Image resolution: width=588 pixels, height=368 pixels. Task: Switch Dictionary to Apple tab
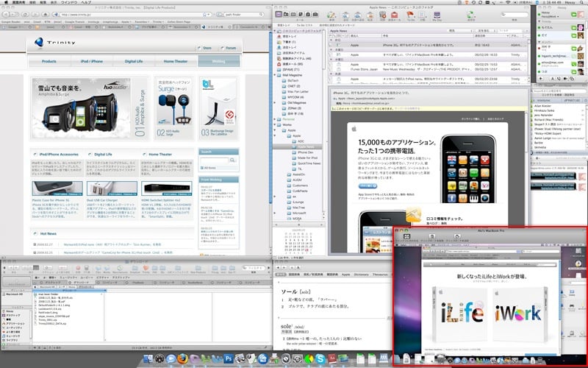[345, 275]
